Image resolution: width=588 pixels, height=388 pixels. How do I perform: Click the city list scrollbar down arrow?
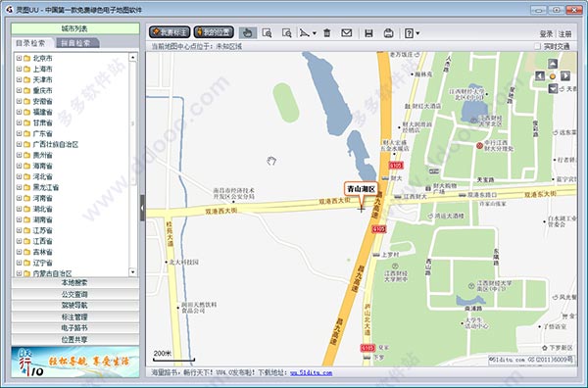(132, 271)
